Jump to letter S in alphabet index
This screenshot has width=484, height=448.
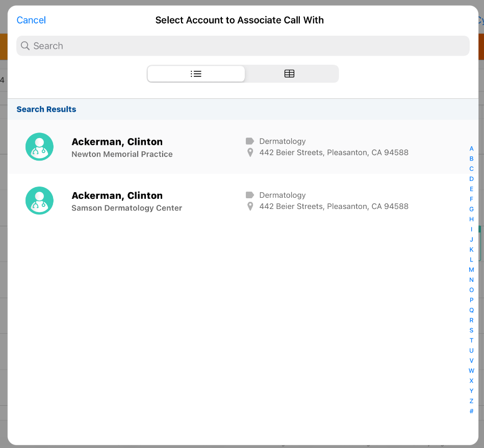tap(471, 330)
